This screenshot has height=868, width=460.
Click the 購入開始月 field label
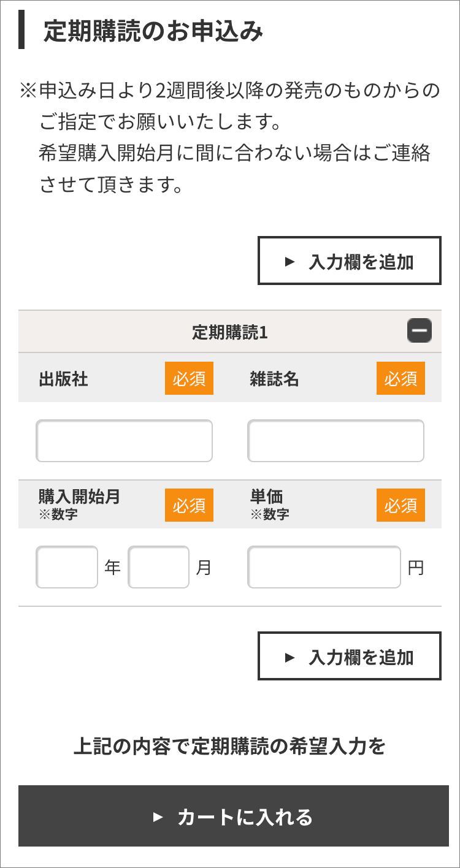click(x=79, y=497)
